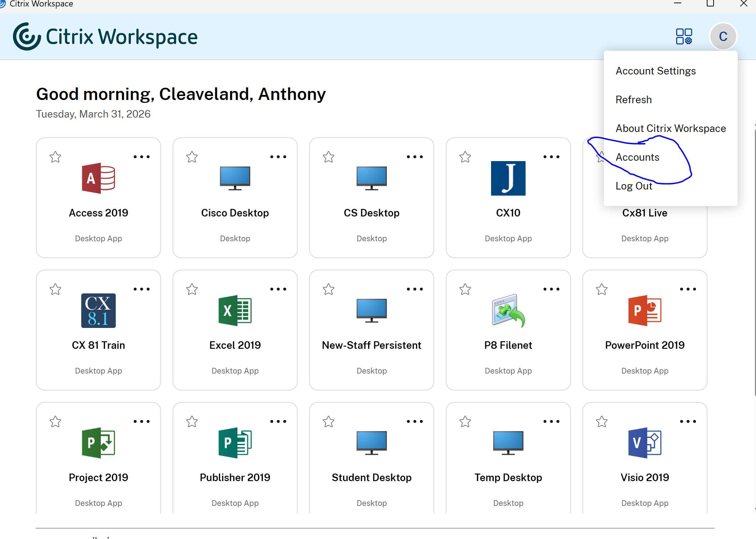This screenshot has height=539, width=756.
Task: Click the user avatar C button
Action: point(723,36)
